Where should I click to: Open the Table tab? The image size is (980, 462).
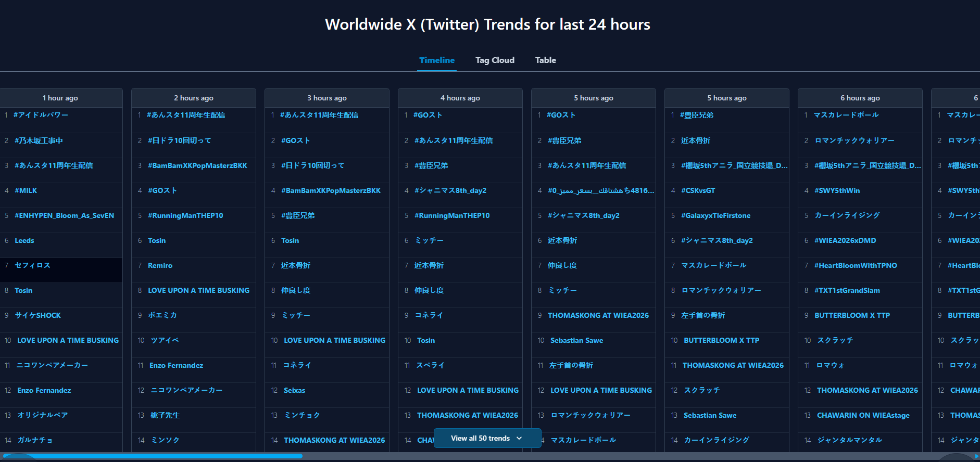(x=545, y=60)
